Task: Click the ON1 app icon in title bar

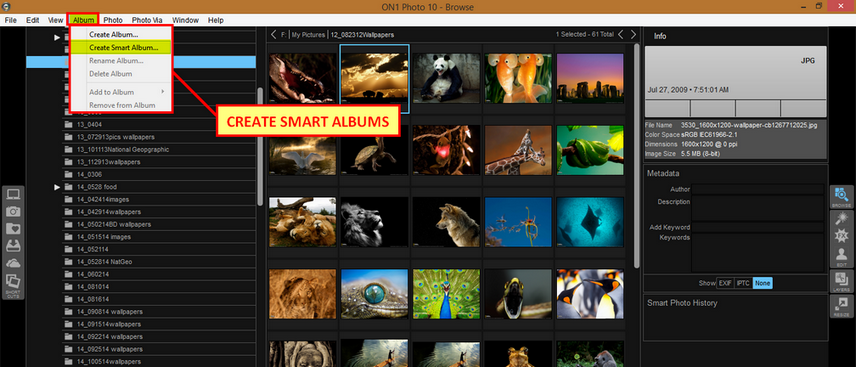Action: [x=6, y=7]
